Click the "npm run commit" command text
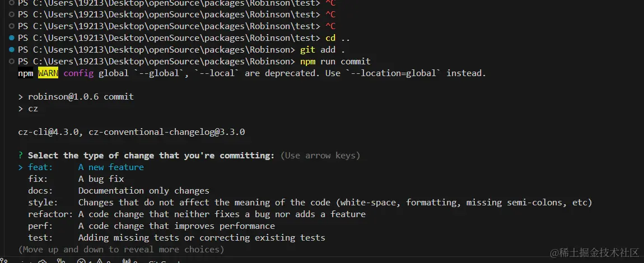 pyautogui.click(x=335, y=62)
